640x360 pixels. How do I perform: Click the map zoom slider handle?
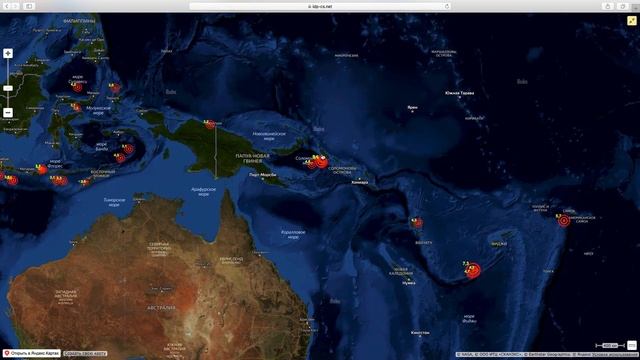tap(8, 88)
